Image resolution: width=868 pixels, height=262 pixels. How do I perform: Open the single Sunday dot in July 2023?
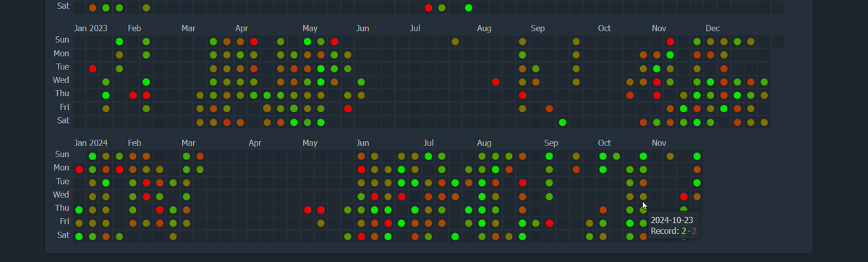455,41
